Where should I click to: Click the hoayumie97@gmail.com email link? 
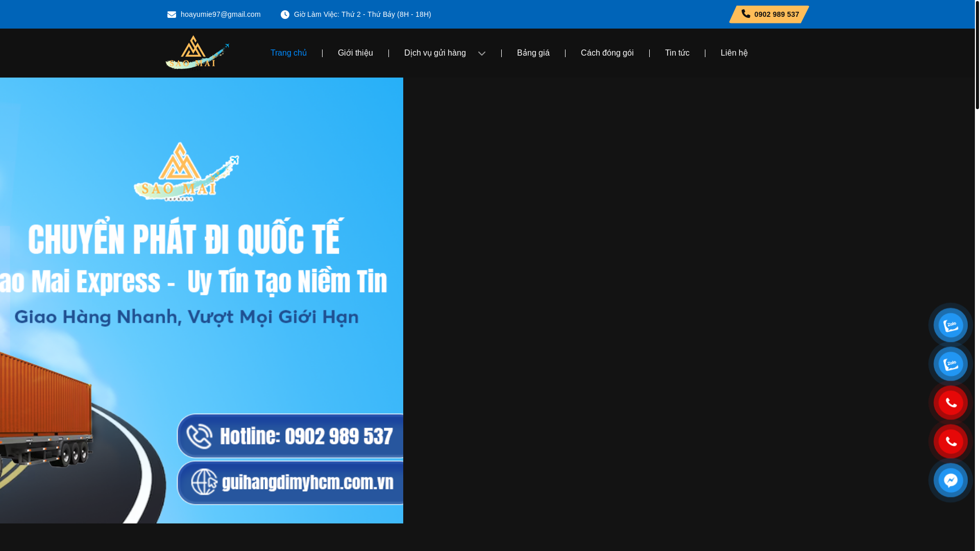pos(220,14)
